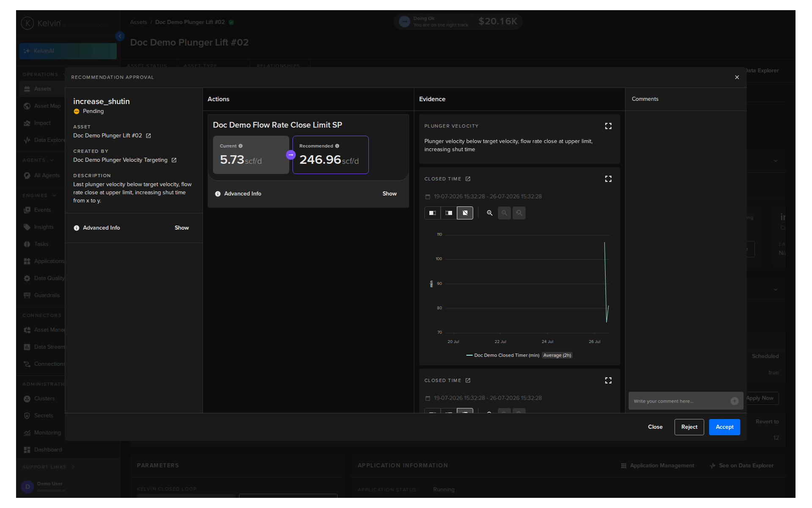This screenshot has height=508, width=812.
Task: Click the first Closed Time date range text
Action: pyautogui.click(x=488, y=197)
